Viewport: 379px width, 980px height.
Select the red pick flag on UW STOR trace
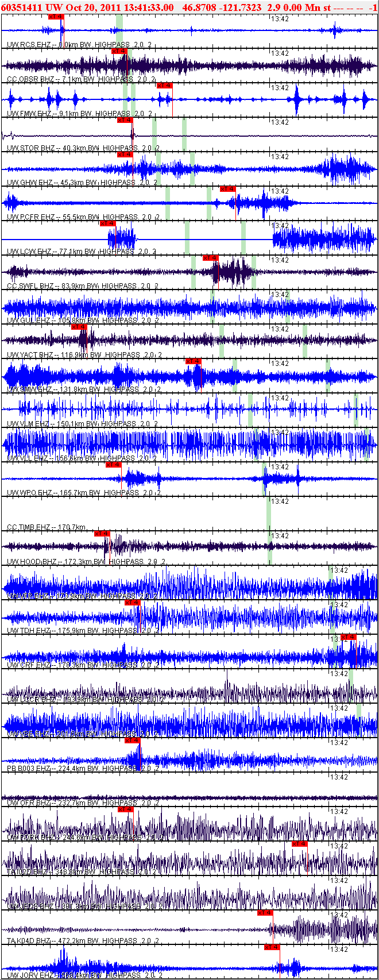pos(125,120)
